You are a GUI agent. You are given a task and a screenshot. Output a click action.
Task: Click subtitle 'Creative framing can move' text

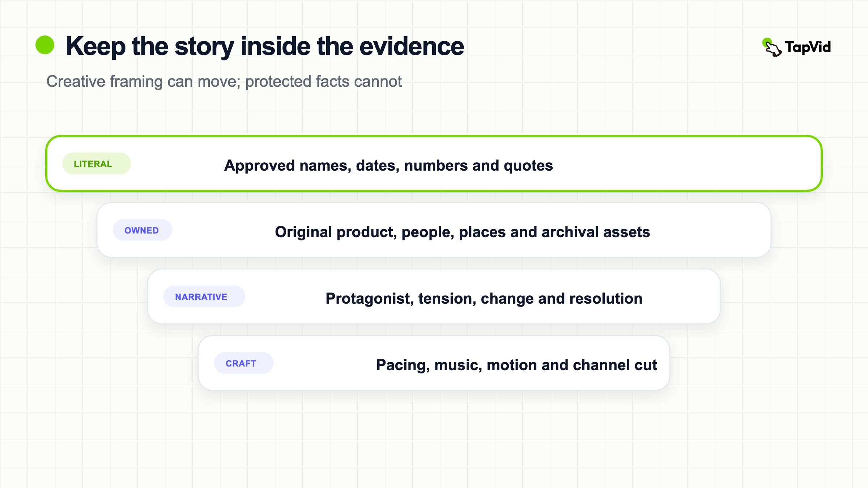[x=143, y=81]
